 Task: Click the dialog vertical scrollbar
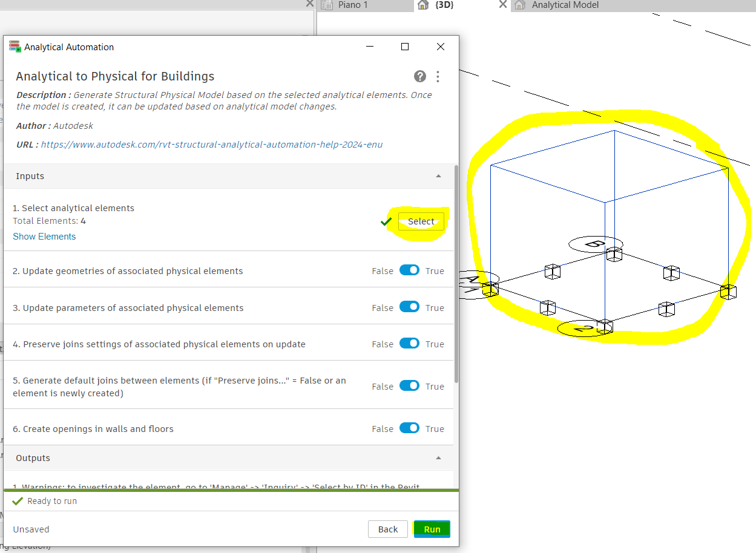pyautogui.click(x=456, y=275)
